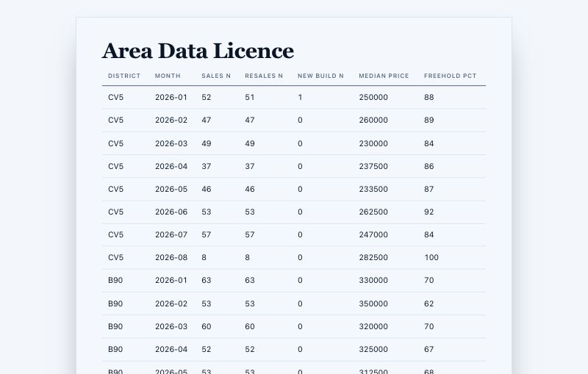Click freehold pct 87

(429, 190)
